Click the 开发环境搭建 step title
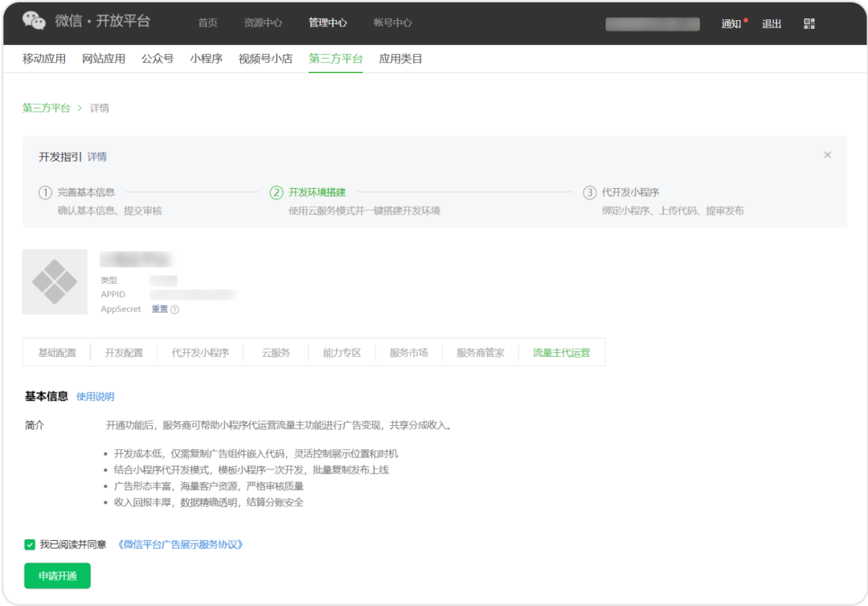Image resolution: width=868 pixels, height=606 pixels. (x=317, y=192)
